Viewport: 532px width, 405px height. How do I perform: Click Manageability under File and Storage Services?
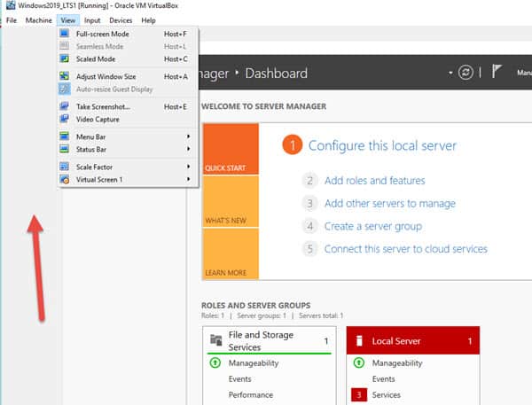click(254, 363)
